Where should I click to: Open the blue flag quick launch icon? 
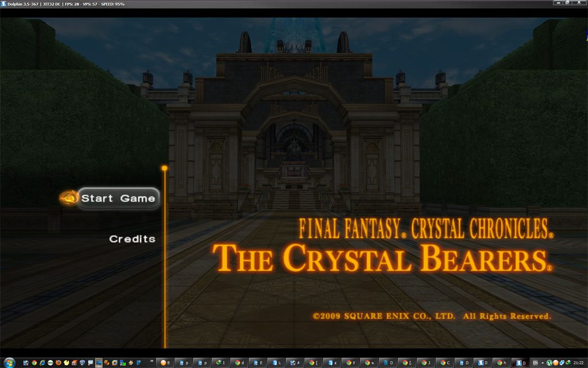(x=138, y=363)
